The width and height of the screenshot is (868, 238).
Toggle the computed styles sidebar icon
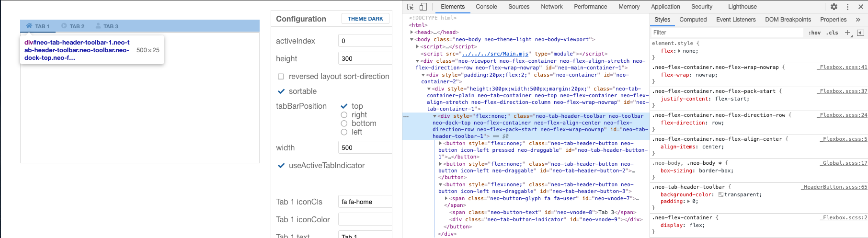(x=860, y=33)
